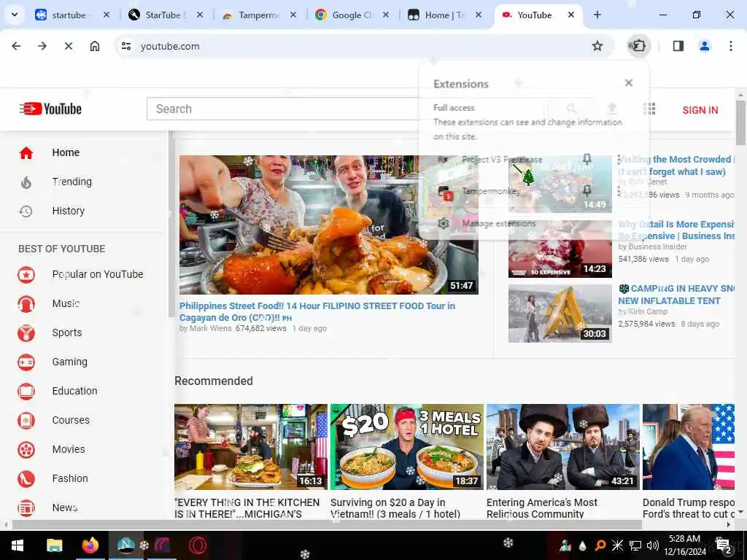Open CAMPING IN HEAVY SNOW video link
Image resolution: width=747 pixels, height=560 pixels.
coord(676,295)
